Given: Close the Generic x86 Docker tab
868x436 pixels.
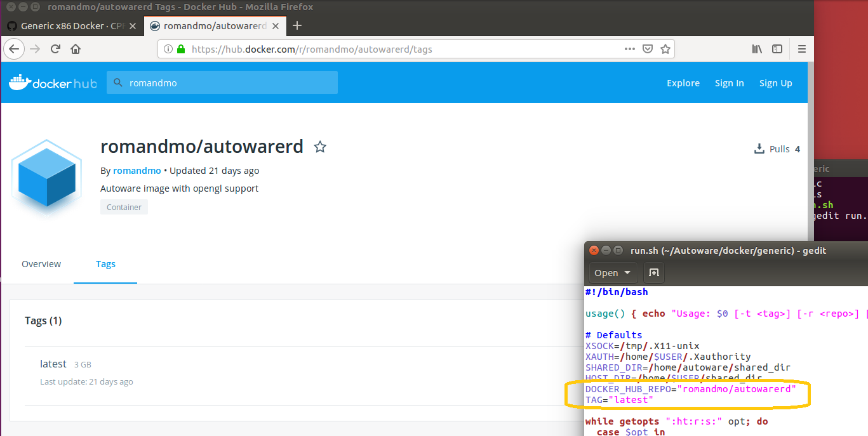Looking at the screenshot, I should (x=133, y=26).
